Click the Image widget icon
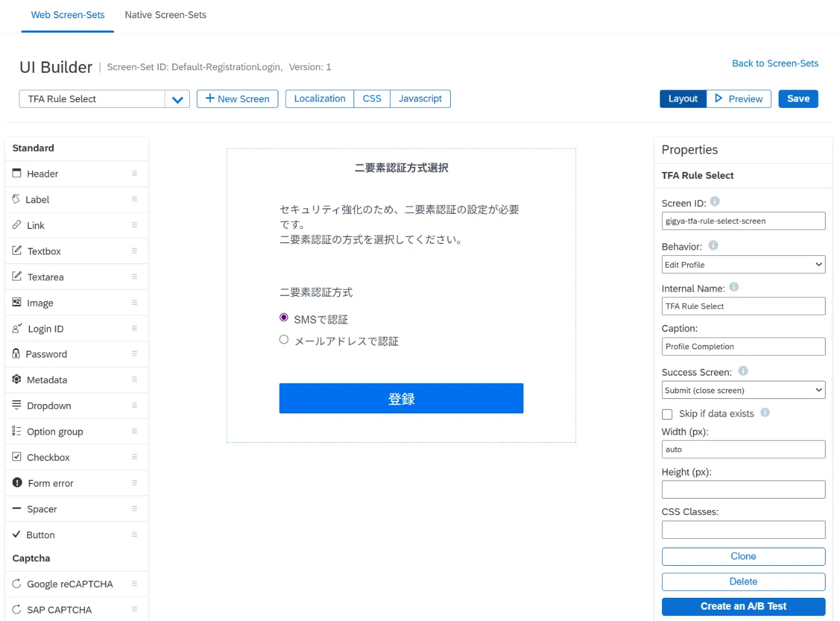This screenshot has width=840, height=621. [x=17, y=302]
